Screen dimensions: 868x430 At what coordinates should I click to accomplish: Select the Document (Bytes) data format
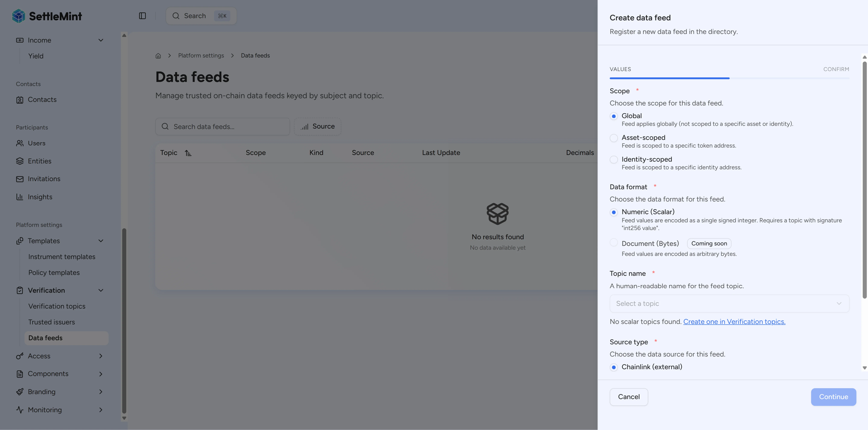(614, 242)
